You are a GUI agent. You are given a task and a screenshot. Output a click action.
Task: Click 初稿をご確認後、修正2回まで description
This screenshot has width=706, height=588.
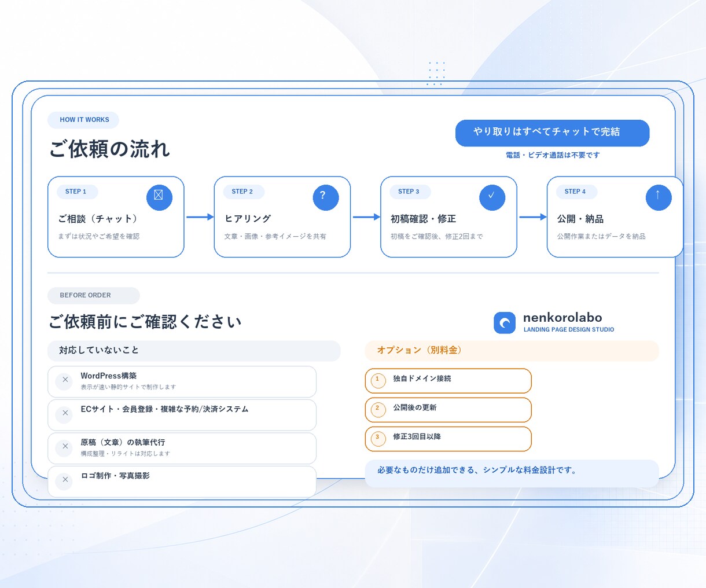click(x=437, y=236)
